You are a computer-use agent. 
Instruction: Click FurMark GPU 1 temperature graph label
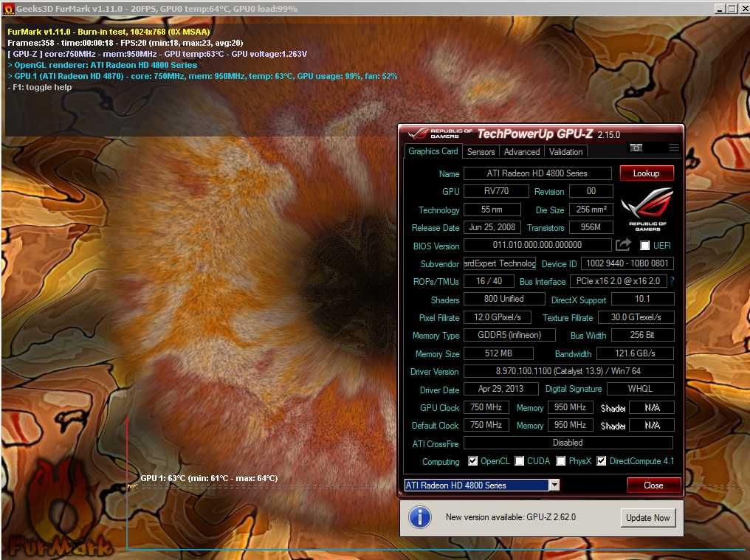pyautogui.click(x=209, y=478)
